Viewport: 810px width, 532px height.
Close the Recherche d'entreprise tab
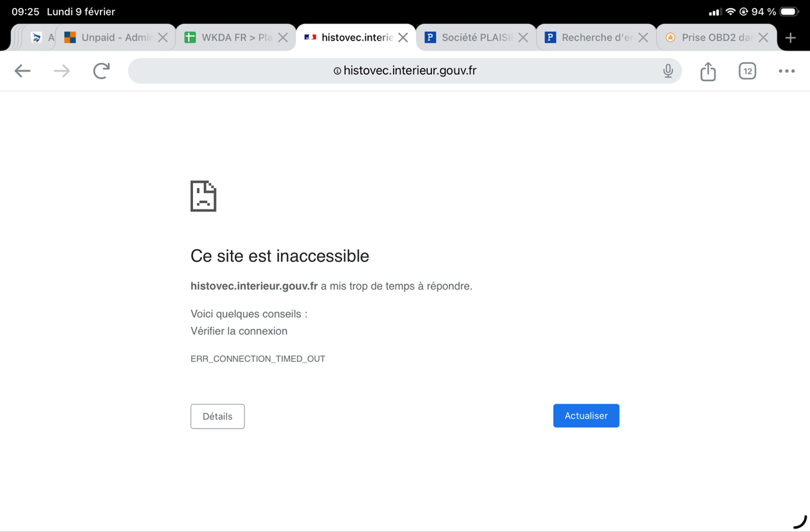643,38
